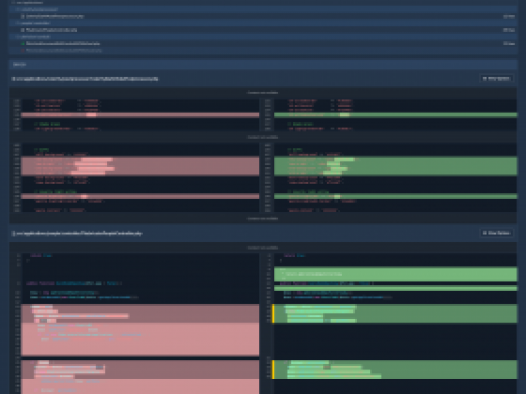The image size is (526, 394).
Task: Click the file icon of the first tree file entry
Action: pos(23,16)
